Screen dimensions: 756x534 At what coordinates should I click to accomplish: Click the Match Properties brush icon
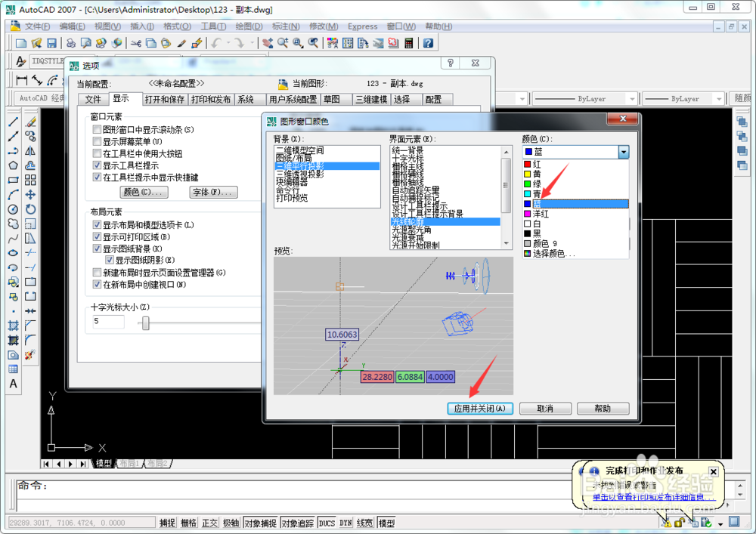181,43
